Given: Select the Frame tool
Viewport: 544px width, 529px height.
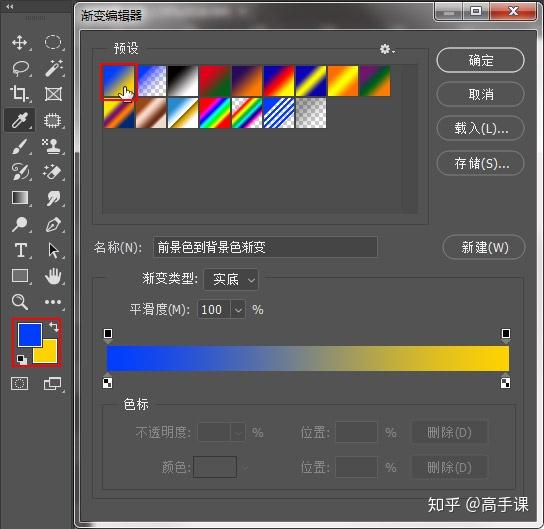Looking at the screenshot, I should tap(53, 94).
